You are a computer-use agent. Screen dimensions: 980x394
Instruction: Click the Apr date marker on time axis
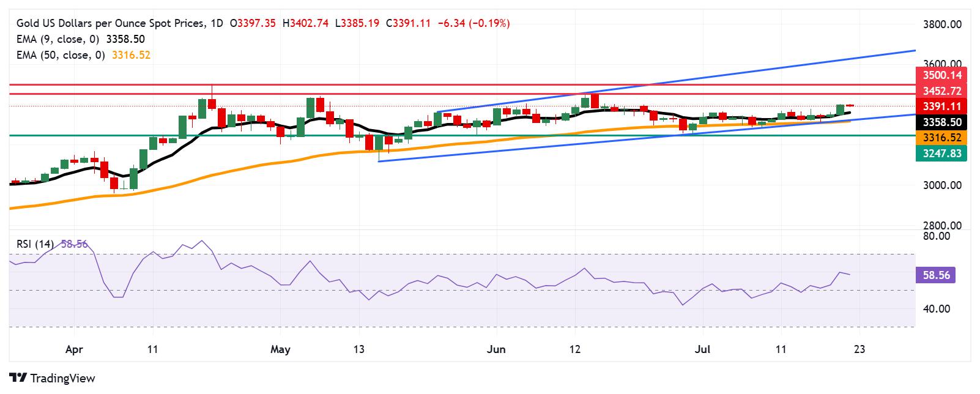[73, 350]
